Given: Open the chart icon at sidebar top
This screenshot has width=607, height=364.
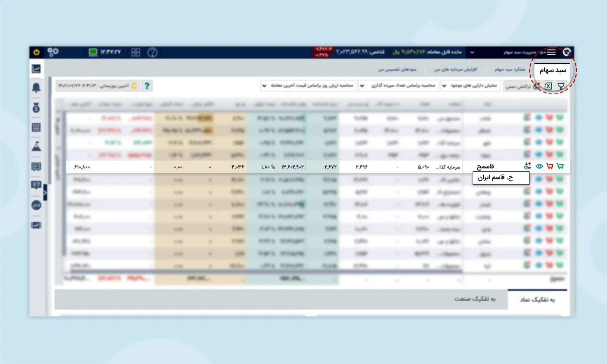Looking at the screenshot, I should (x=36, y=69).
